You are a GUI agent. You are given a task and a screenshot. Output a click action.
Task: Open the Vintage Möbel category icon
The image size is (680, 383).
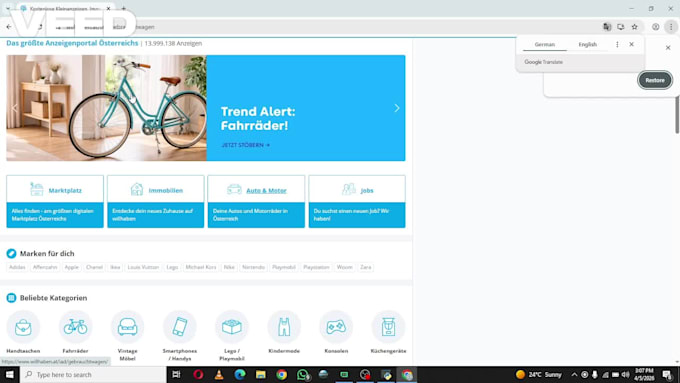[128, 327]
